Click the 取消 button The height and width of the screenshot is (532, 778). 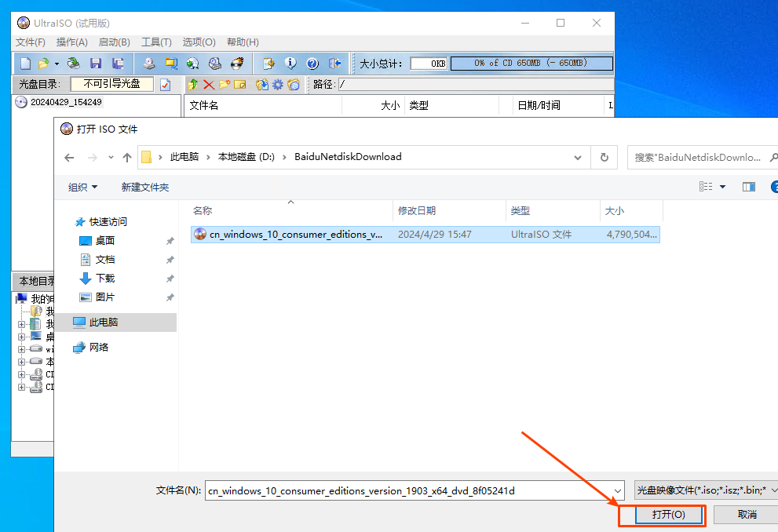click(747, 515)
